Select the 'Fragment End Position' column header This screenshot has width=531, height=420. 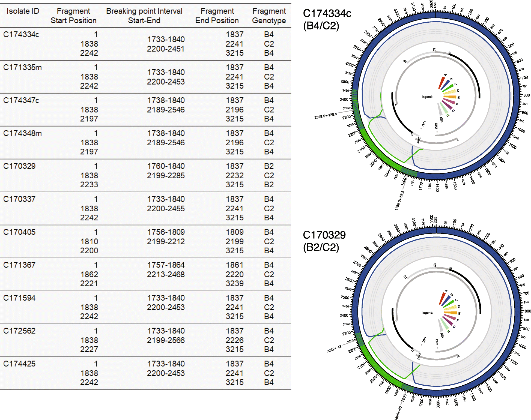pos(217,16)
